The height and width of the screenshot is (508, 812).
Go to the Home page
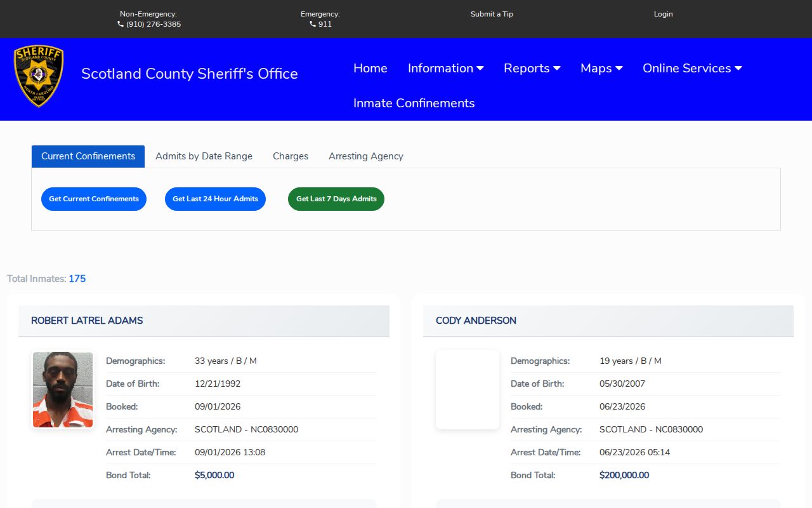coord(370,68)
